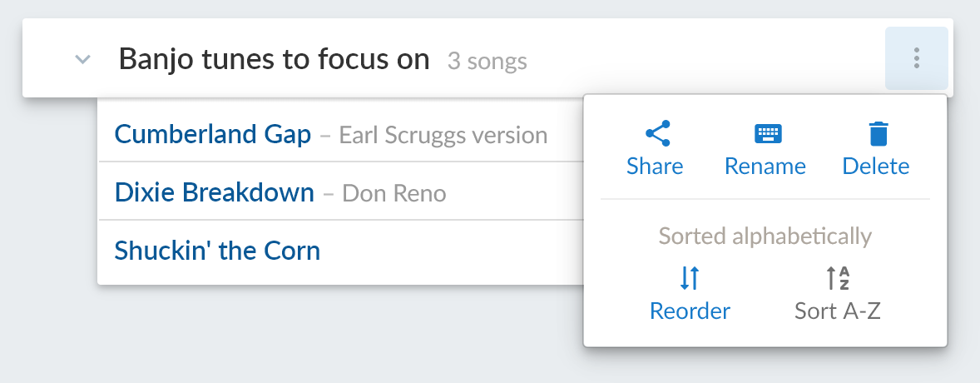980x383 pixels.
Task: Click the Reorder arrows icon
Action: click(689, 278)
